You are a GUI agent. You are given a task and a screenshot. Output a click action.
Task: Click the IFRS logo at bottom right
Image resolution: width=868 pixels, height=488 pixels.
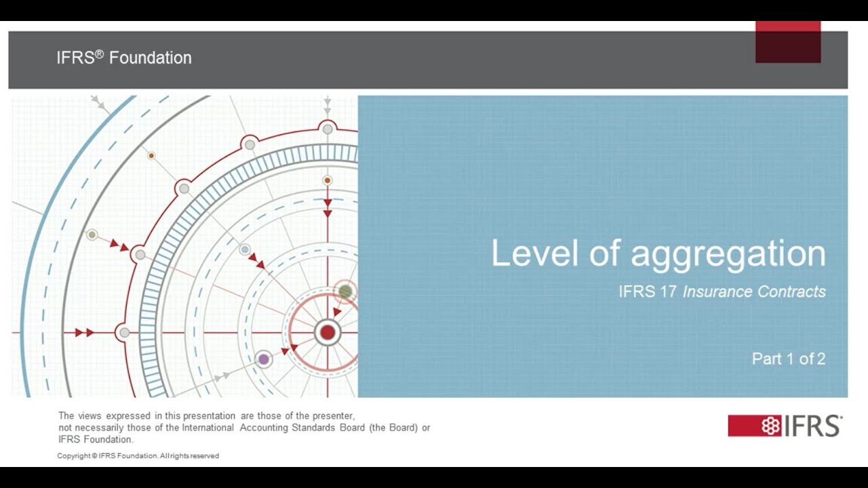[785, 426]
